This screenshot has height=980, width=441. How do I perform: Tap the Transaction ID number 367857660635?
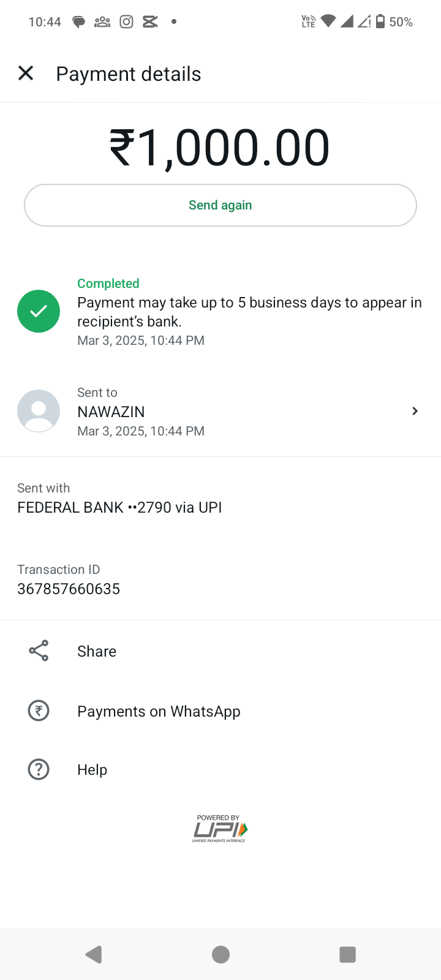click(x=69, y=589)
